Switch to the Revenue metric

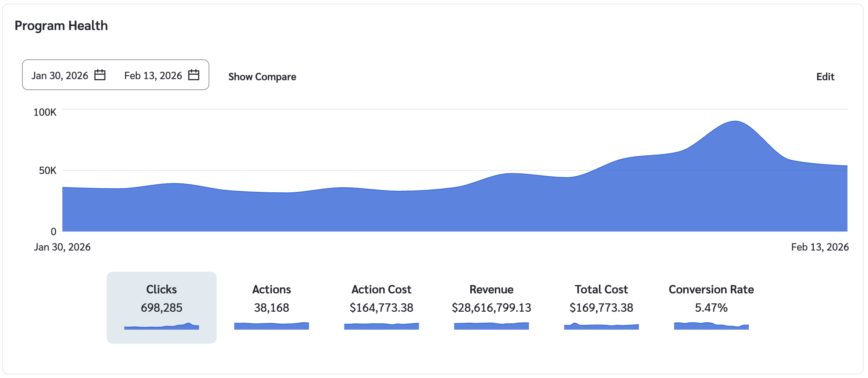click(x=491, y=289)
